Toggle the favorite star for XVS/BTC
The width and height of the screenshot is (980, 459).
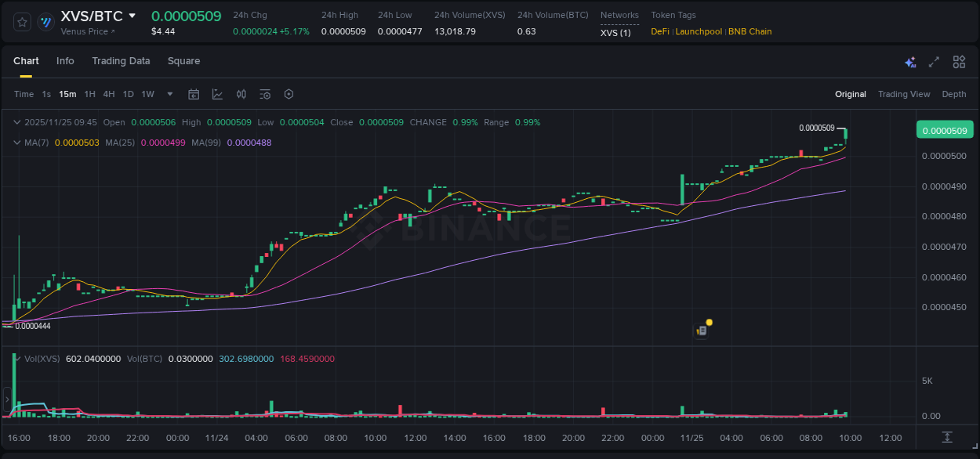22,23
